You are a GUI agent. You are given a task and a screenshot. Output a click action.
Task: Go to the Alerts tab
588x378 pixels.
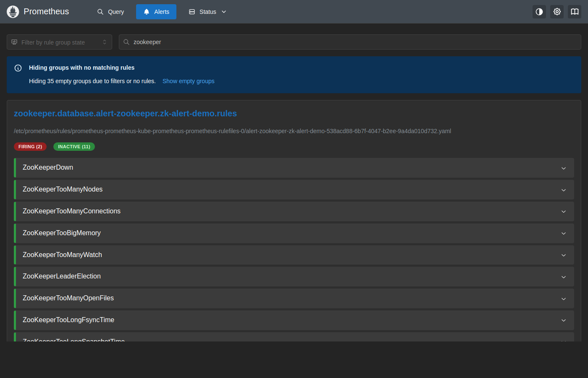[x=156, y=12]
